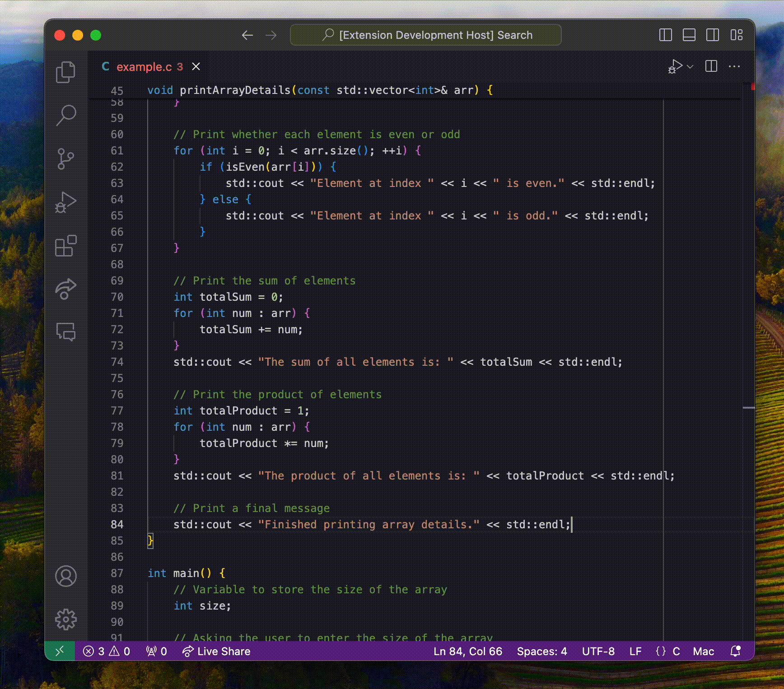Change file encoding UTF-8
This screenshot has width=784, height=689.
[598, 651]
